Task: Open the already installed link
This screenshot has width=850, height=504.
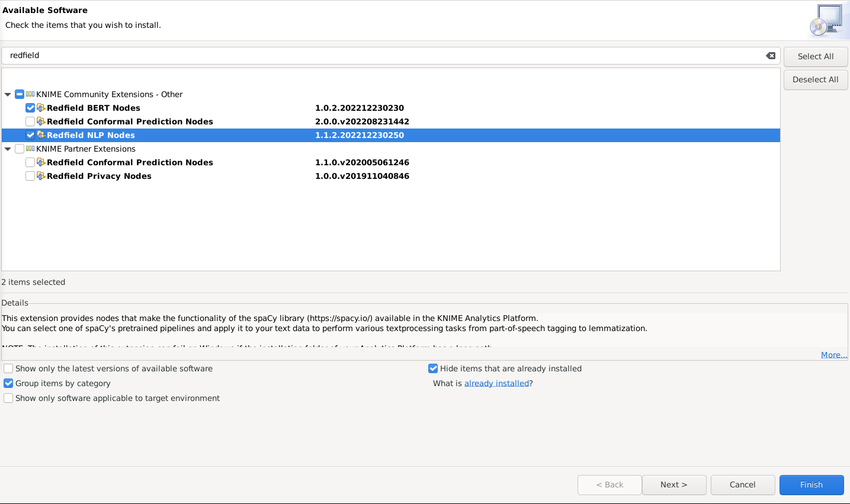Action: pos(496,383)
